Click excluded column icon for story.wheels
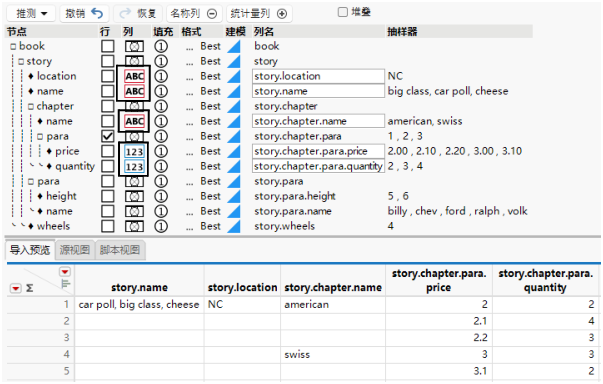The image size is (603, 384). (134, 226)
